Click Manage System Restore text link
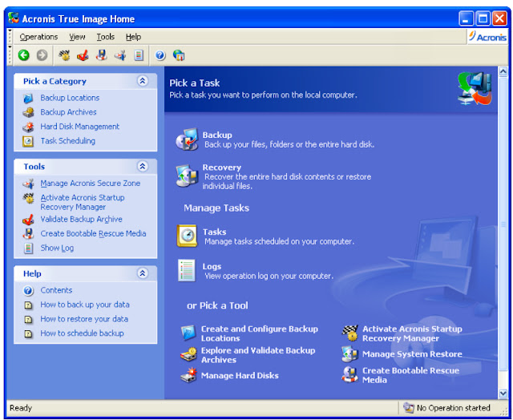Screen dimensions: 513x420 click(x=412, y=354)
